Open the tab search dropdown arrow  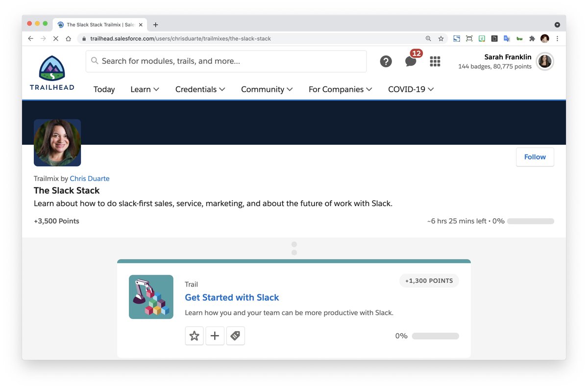pyautogui.click(x=557, y=25)
